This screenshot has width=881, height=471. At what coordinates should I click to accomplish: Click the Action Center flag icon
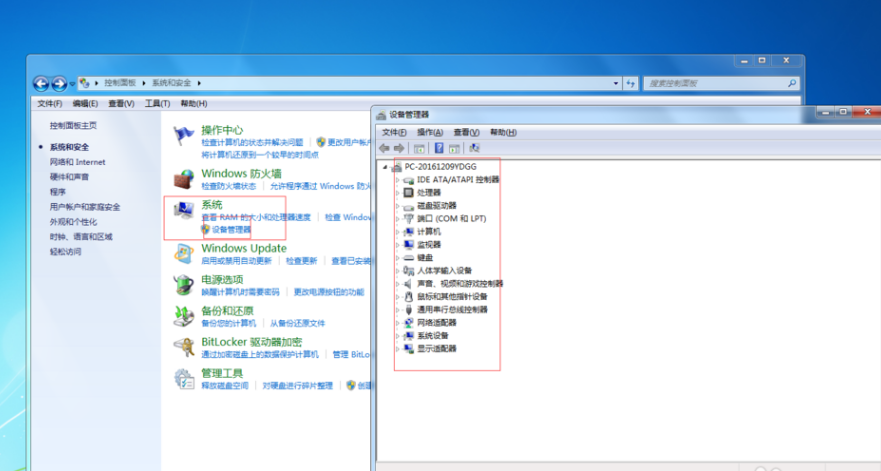point(184,136)
